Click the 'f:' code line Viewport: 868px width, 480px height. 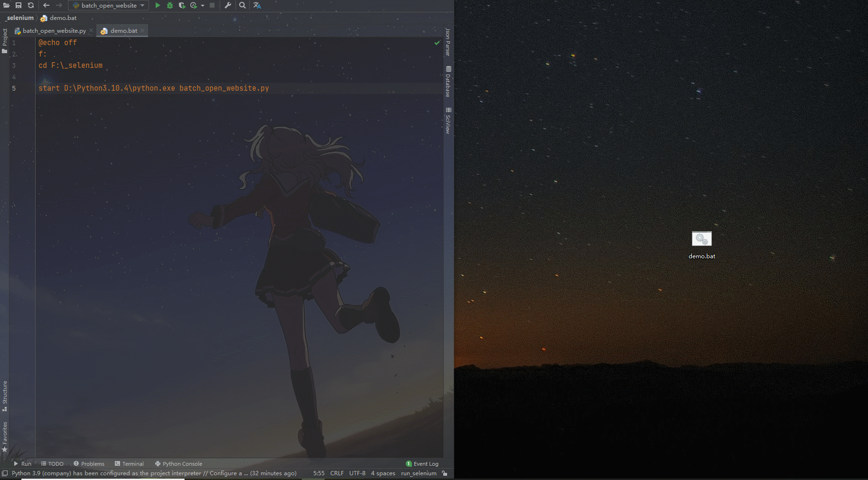click(42, 54)
